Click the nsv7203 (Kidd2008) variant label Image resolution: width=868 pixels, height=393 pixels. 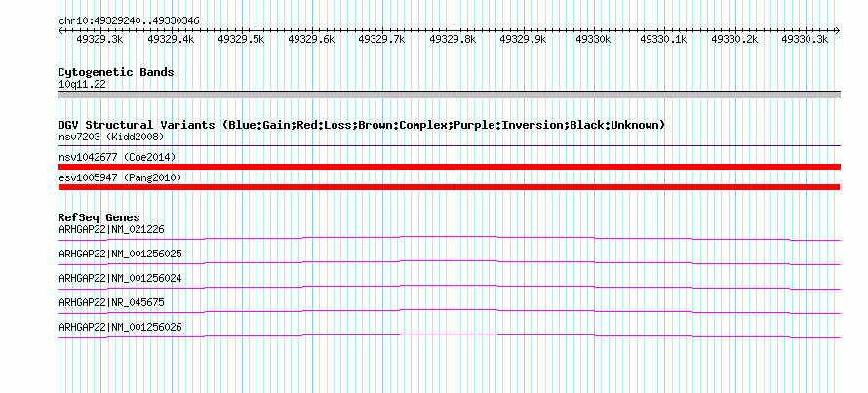pyautogui.click(x=111, y=137)
